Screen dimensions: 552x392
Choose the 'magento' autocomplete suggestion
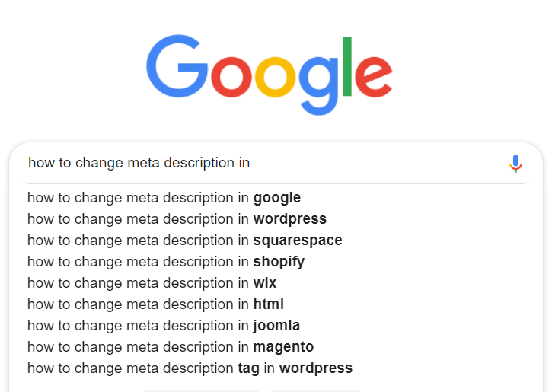(171, 347)
